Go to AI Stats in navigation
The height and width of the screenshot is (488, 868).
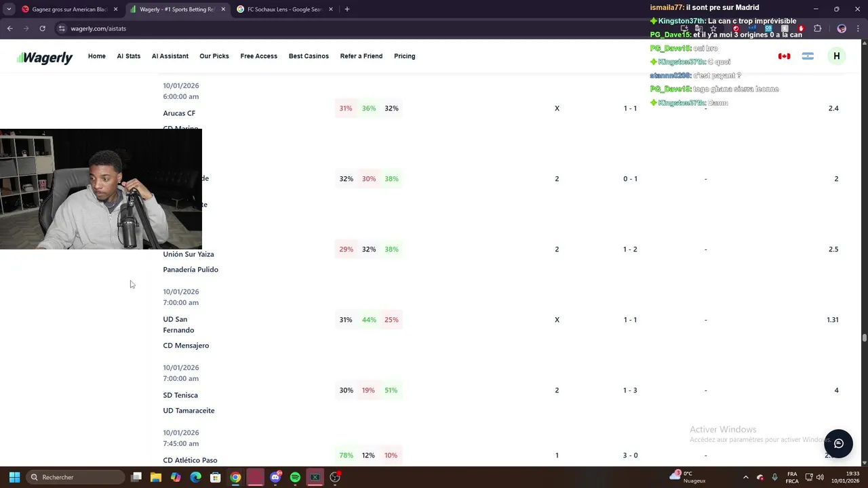coord(128,56)
